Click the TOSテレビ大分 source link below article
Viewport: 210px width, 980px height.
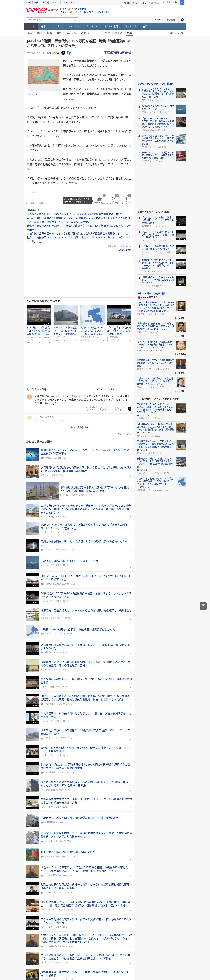click(124, 250)
